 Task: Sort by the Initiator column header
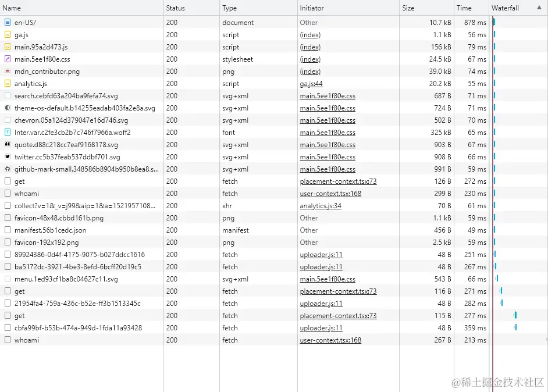click(x=348, y=8)
